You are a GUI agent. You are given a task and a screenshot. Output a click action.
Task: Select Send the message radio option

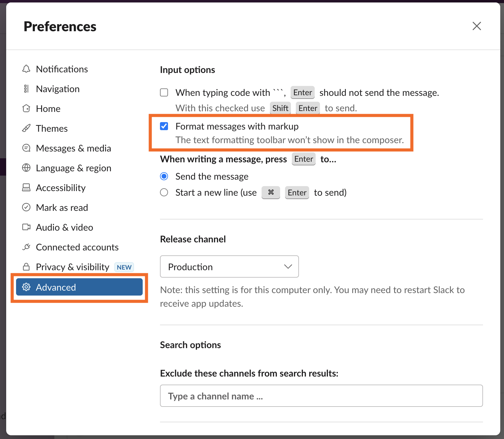[x=164, y=176]
